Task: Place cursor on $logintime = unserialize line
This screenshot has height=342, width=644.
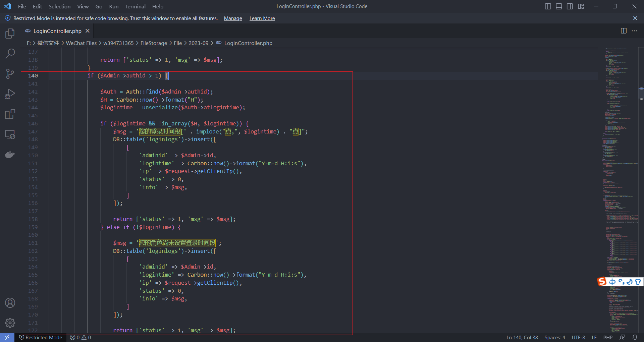Action: (x=172, y=107)
